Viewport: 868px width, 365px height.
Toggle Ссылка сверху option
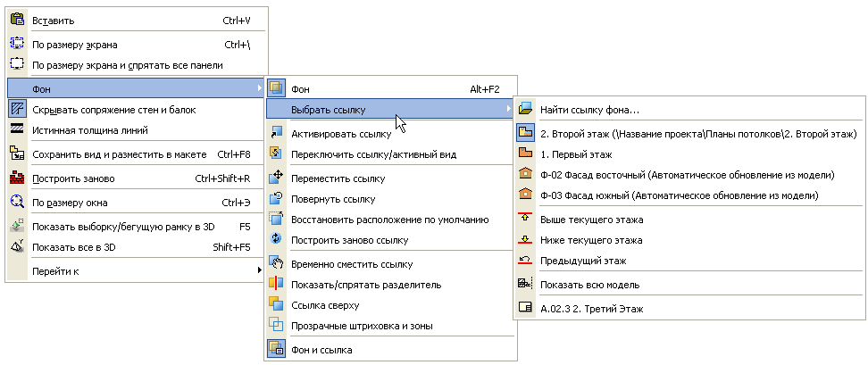coord(391,304)
